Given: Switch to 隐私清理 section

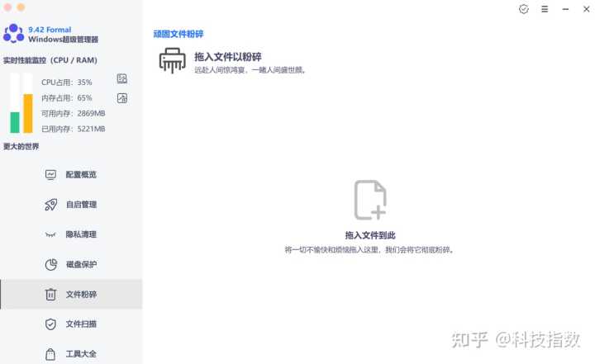Looking at the screenshot, I should coord(71,234).
